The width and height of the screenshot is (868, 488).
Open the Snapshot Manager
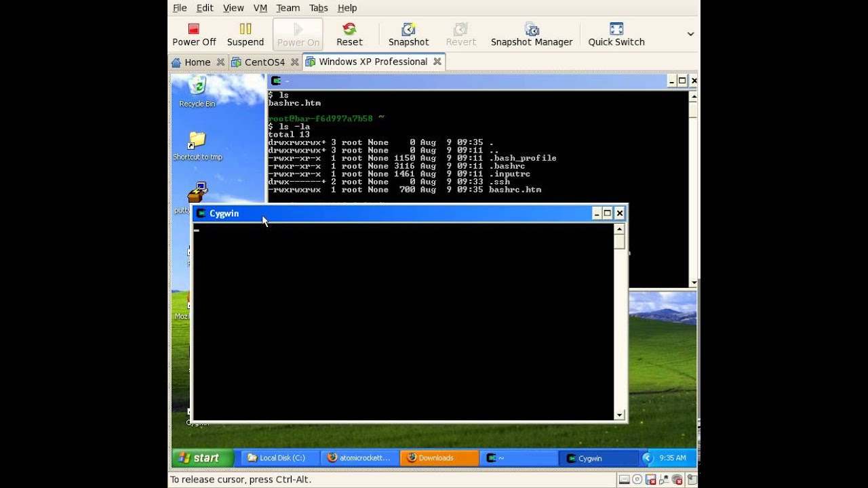532,34
